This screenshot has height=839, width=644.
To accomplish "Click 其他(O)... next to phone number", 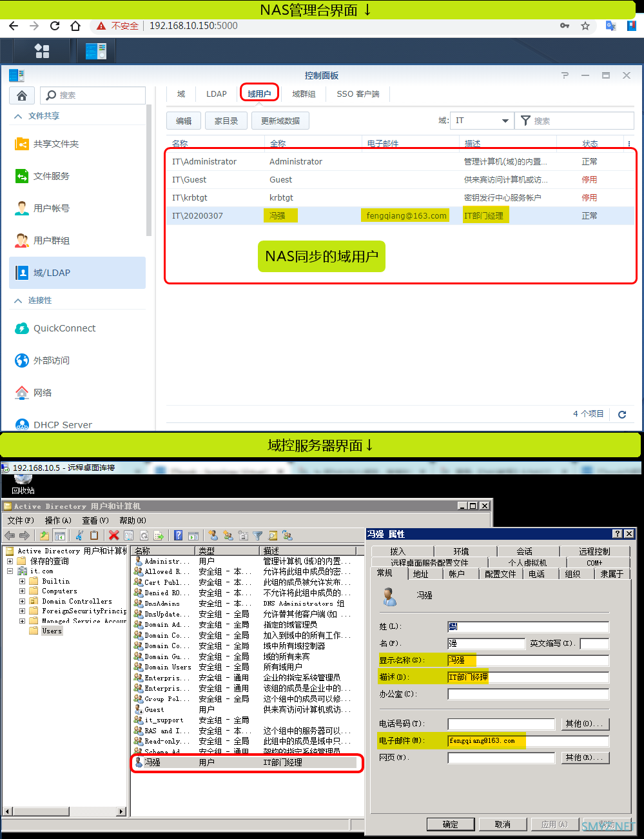I will [585, 724].
